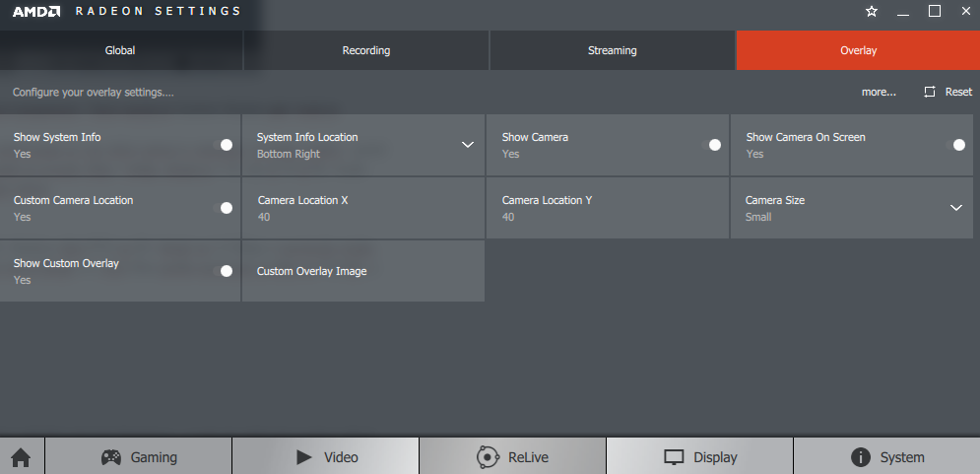
Task: Click the home icon in bottom bar
Action: click(x=21, y=457)
